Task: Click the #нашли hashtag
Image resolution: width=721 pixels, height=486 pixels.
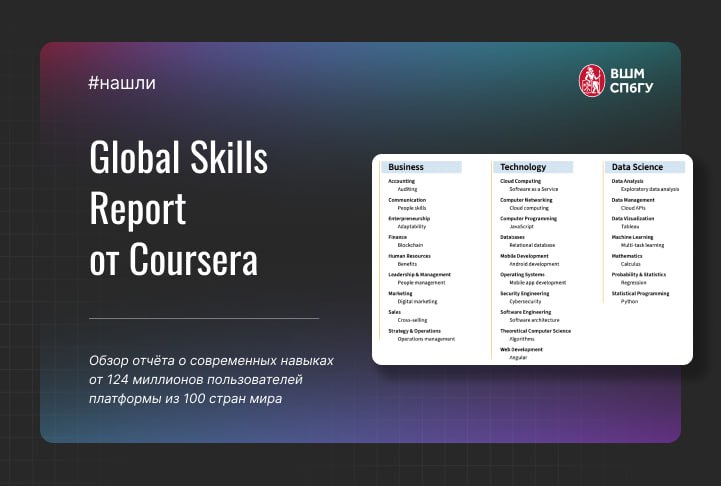Action: pyautogui.click(x=122, y=83)
